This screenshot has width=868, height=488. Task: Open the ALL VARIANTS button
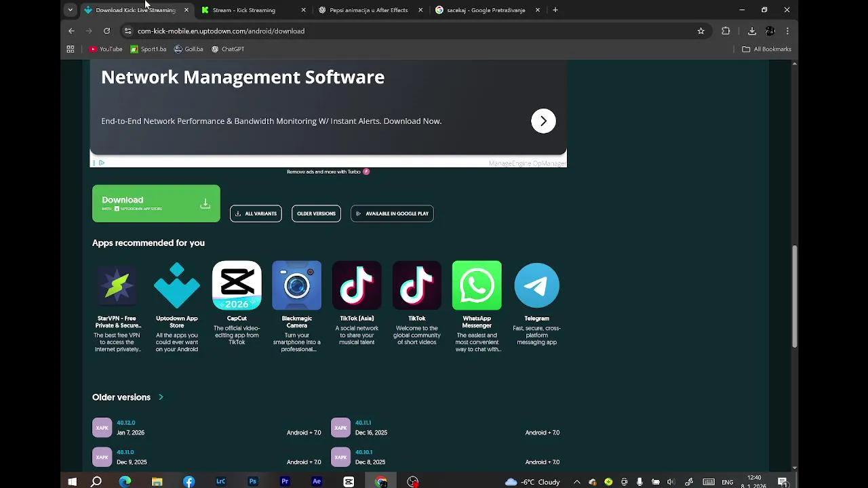click(256, 213)
